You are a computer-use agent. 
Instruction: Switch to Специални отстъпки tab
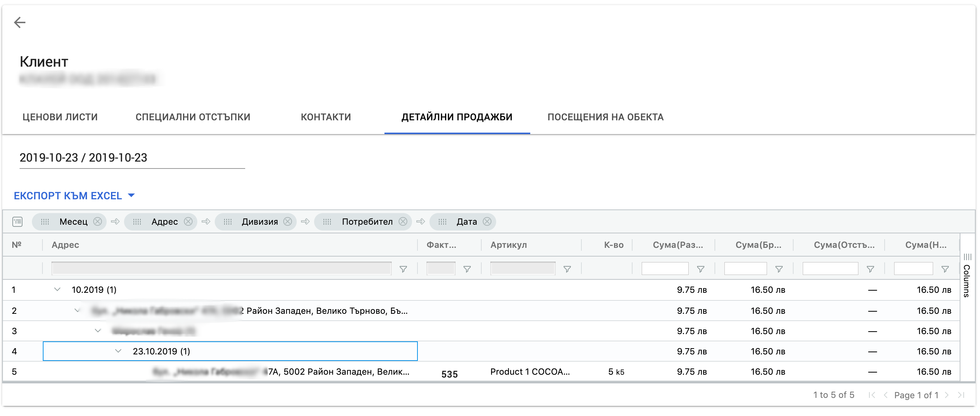[193, 117]
